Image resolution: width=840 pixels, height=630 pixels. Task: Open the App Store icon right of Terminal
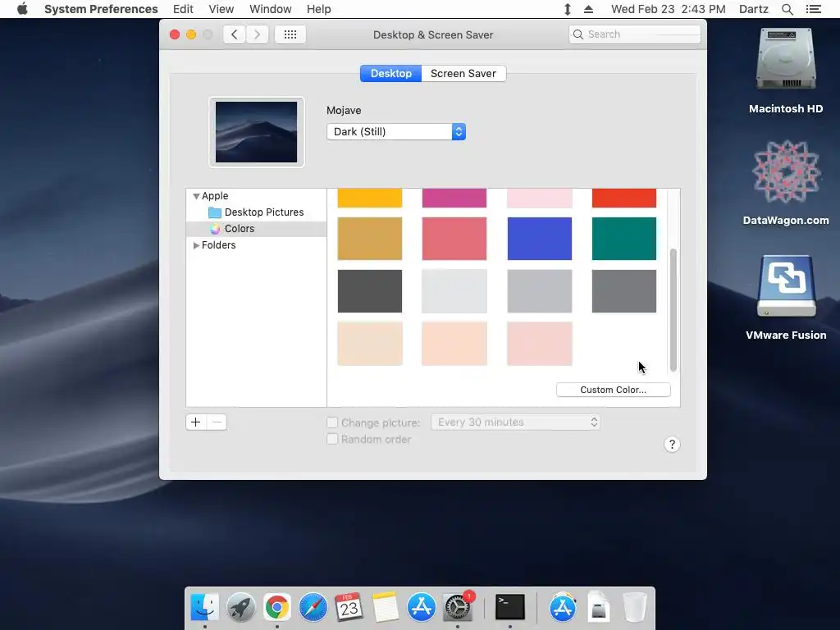(563, 608)
